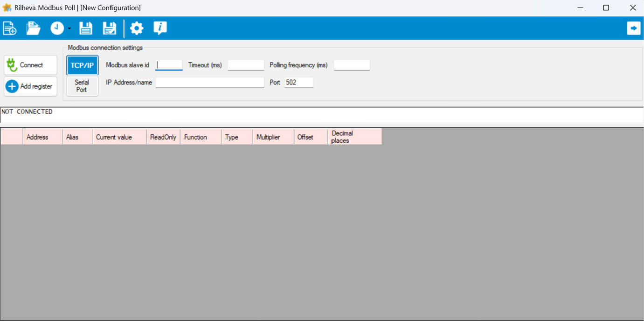
Task: Click the NOT CONNECTED status text
Action: pos(27,112)
